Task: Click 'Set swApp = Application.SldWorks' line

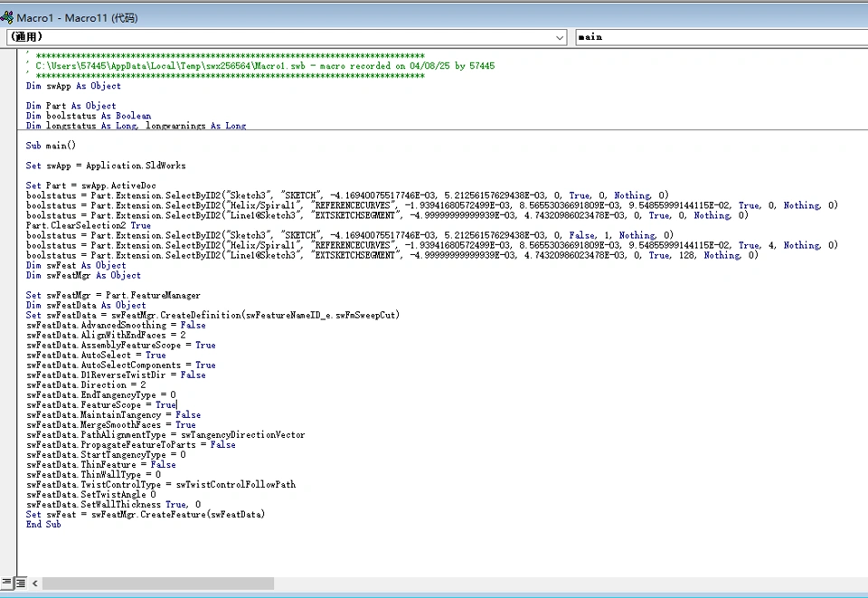Action: pyautogui.click(x=106, y=166)
